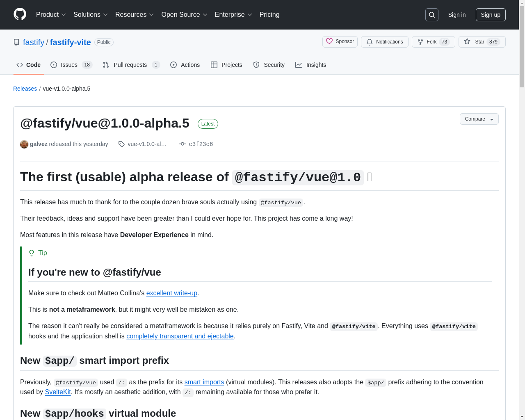The height and width of the screenshot is (420, 525).
Task: Click Sign in
Action: coord(457,15)
